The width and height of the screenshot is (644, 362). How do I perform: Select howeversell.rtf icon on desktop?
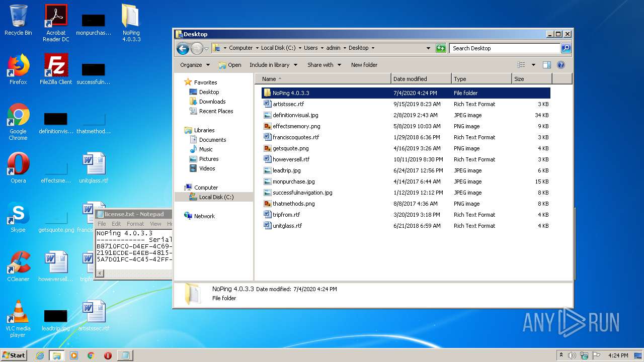[x=56, y=266]
